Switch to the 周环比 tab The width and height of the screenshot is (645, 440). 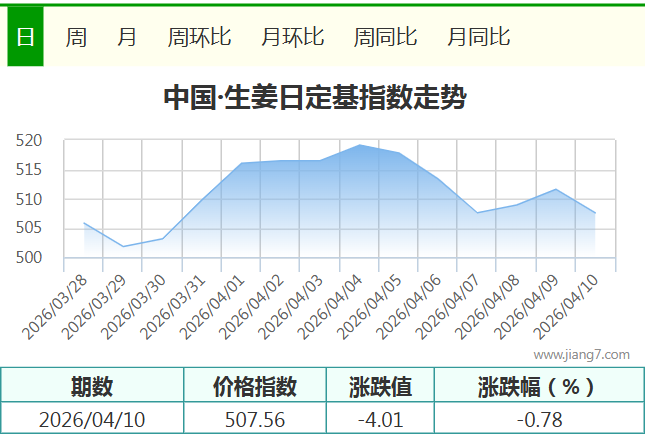(199, 37)
